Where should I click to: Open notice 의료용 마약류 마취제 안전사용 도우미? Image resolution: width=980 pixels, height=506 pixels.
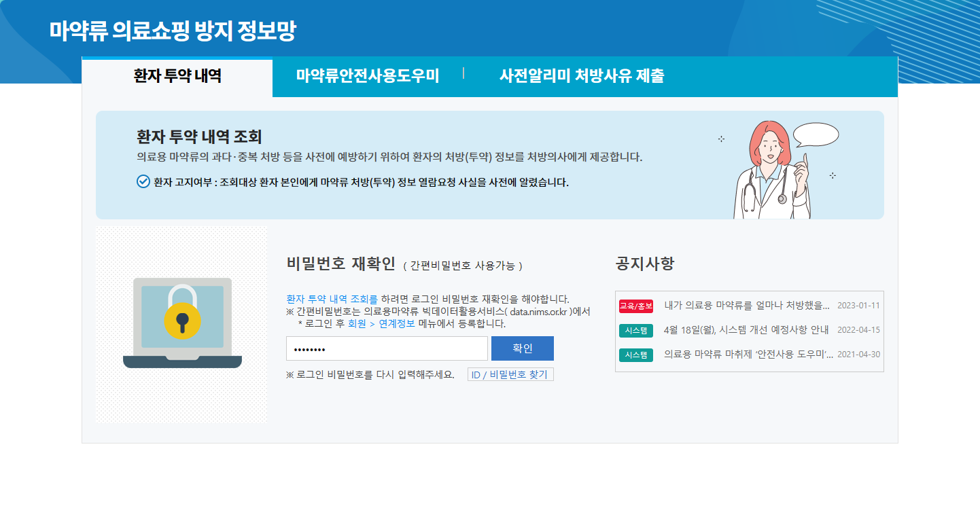748,355
